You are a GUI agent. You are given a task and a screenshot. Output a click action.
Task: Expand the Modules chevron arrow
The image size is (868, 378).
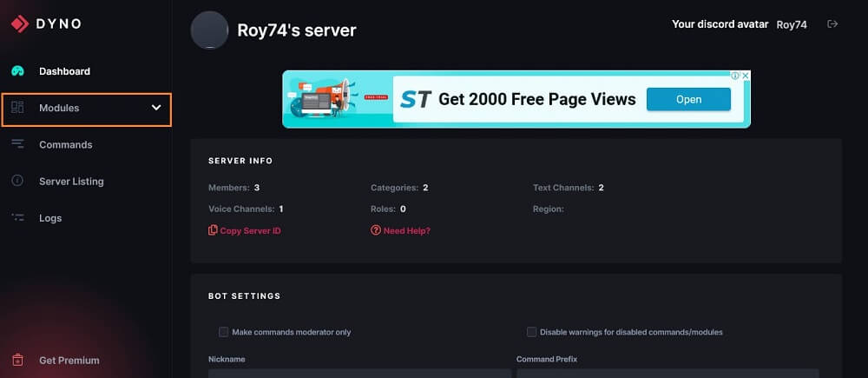(156, 108)
